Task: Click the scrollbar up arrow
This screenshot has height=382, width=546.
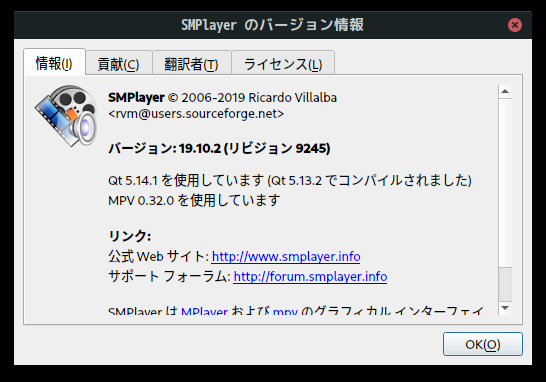Action: coord(505,92)
